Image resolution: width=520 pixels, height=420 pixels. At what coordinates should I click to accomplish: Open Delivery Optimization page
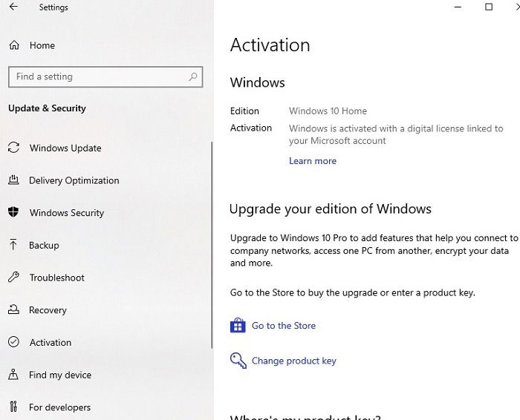[74, 180]
